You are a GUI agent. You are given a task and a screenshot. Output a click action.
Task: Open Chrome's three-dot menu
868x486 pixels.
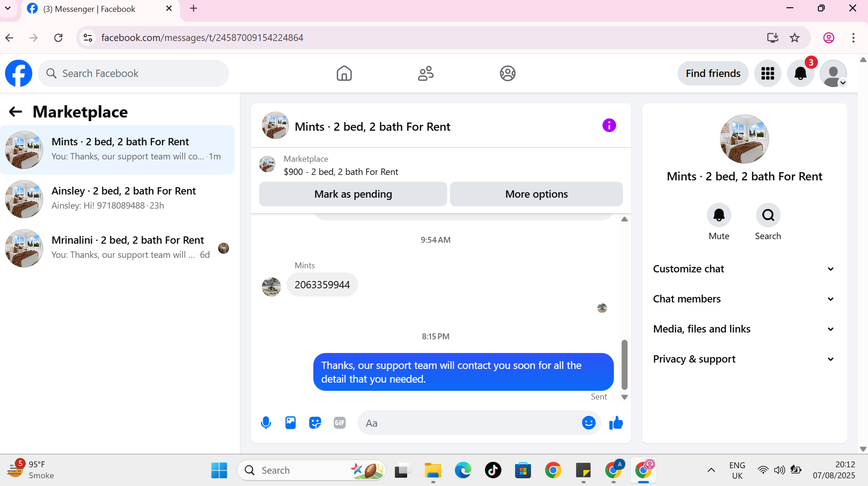tap(853, 38)
